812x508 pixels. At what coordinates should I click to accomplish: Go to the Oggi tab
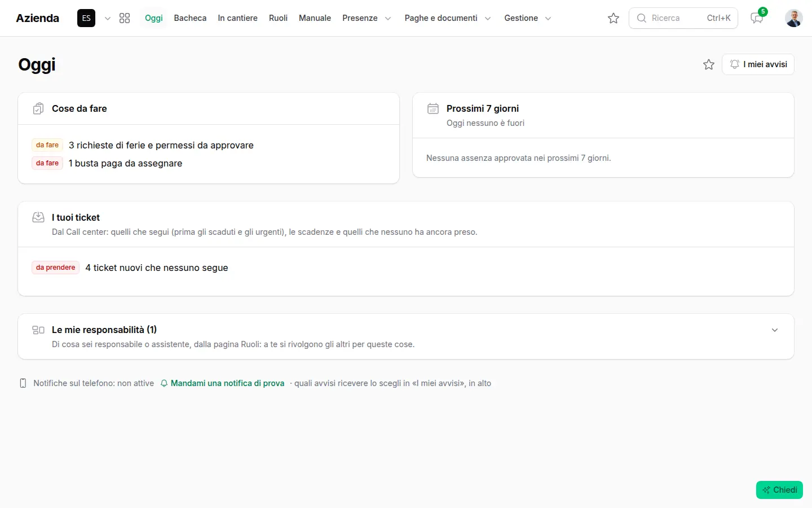[x=154, y=18]
